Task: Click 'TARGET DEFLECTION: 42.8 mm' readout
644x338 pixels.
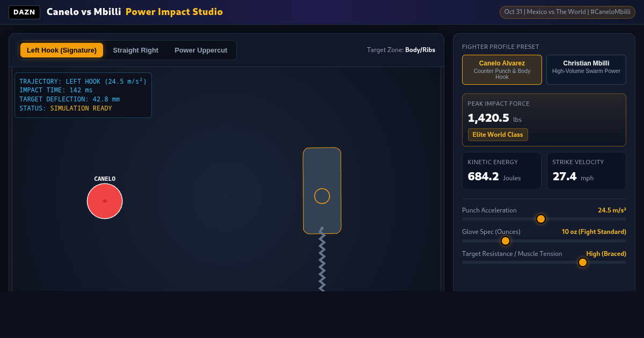Action: 70,99
